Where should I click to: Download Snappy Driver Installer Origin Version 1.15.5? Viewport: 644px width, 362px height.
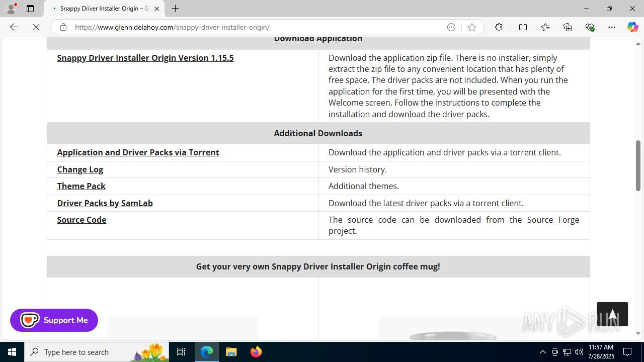coord(145,58)
